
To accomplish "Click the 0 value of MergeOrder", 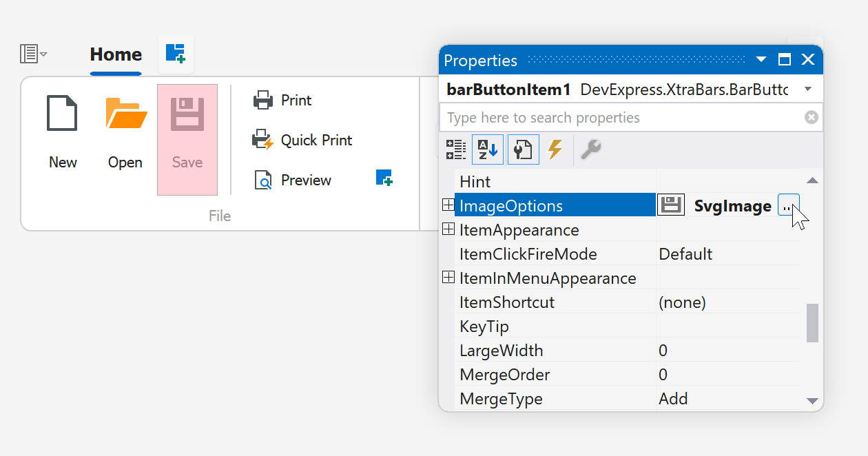I will pyautogui.click(x=663, y=375).
